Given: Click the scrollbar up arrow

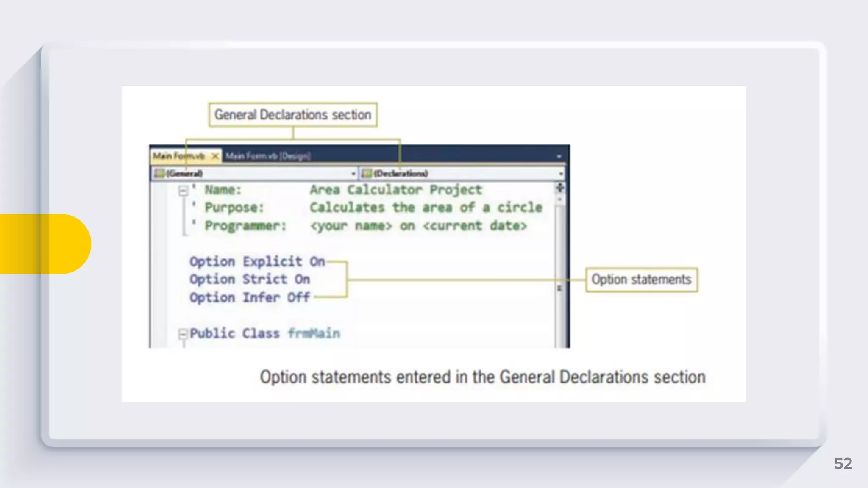Looking at the screenshot, I should coord(560,199).
